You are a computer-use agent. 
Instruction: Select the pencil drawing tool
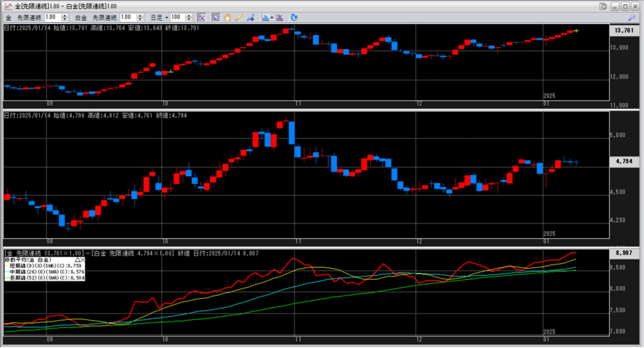click(238, 18)
